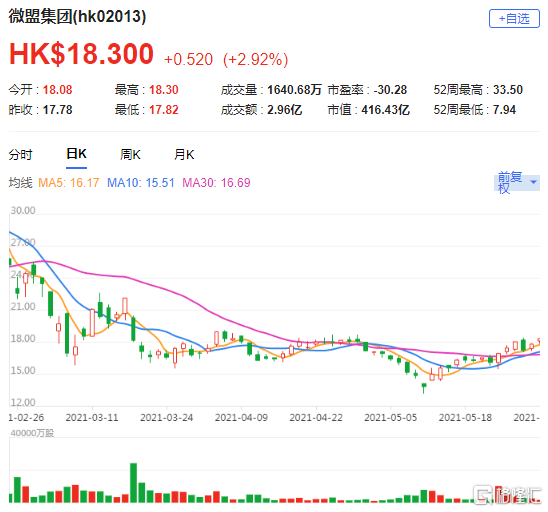548x512 pixels.
Task: Click the 18.00 price axis label
Action: click(23, 338)
